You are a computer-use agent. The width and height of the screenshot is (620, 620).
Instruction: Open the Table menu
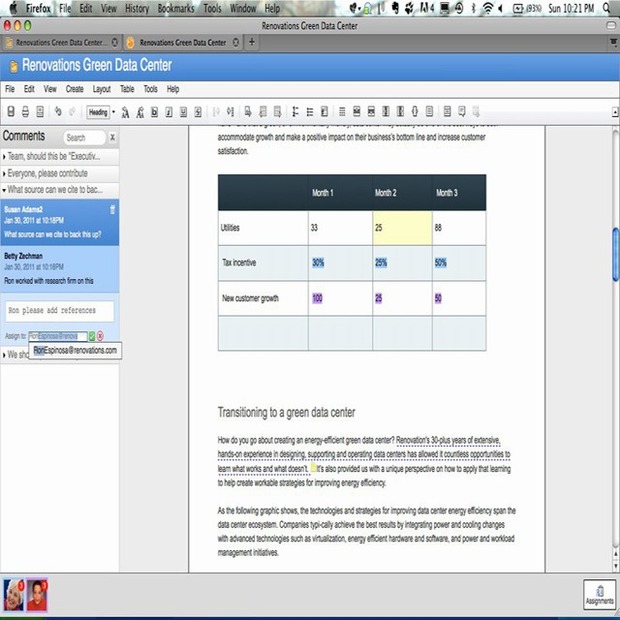tap(127, 89)
